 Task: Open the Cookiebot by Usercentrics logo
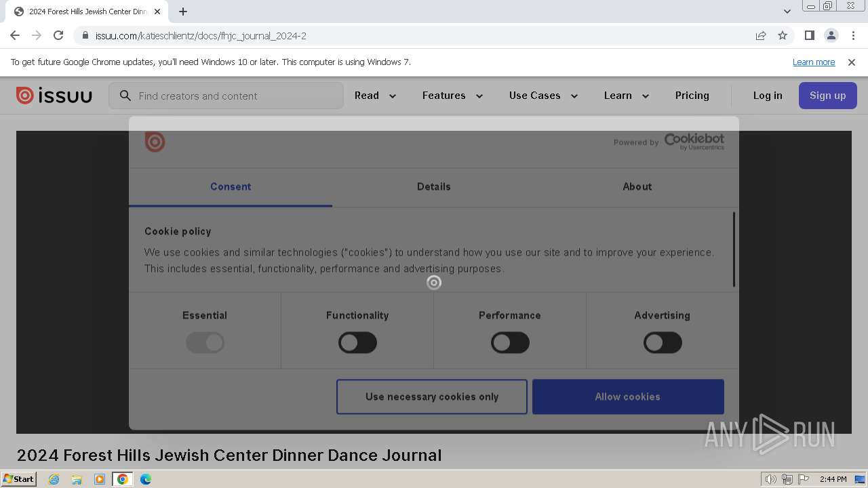[x=694, y=142]
